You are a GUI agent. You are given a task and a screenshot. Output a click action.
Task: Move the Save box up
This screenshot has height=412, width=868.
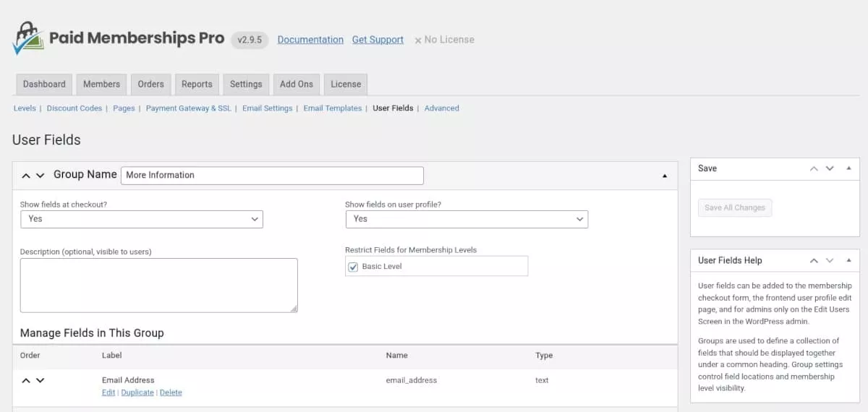814,168
